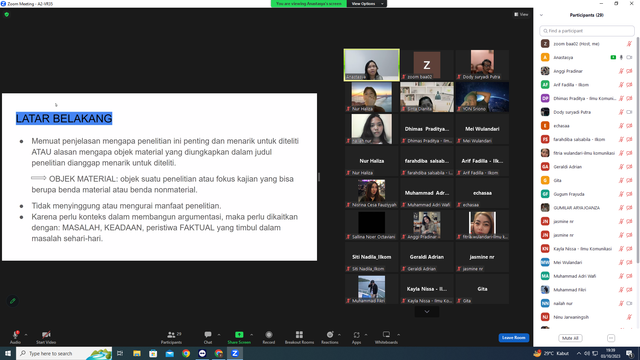Select participant GUMILAR ARYAJOANZA in list
The height and width of the screenshot is (360, 640).
tap(587, 208)
